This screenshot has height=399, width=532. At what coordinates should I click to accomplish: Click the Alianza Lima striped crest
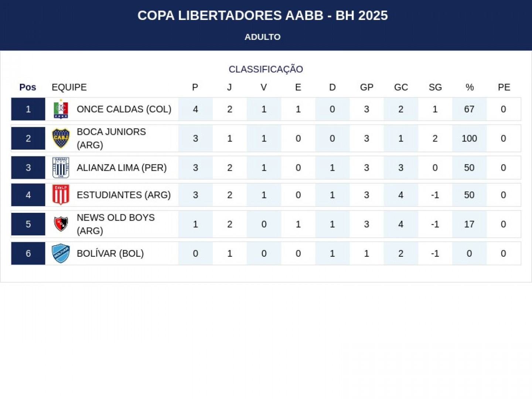pos(61,168)
